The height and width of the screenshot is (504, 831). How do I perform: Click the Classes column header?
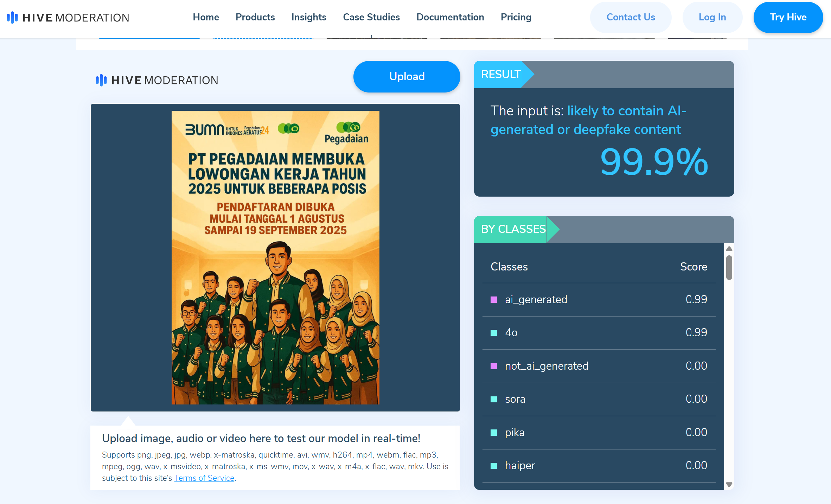[x=509, y=267]
